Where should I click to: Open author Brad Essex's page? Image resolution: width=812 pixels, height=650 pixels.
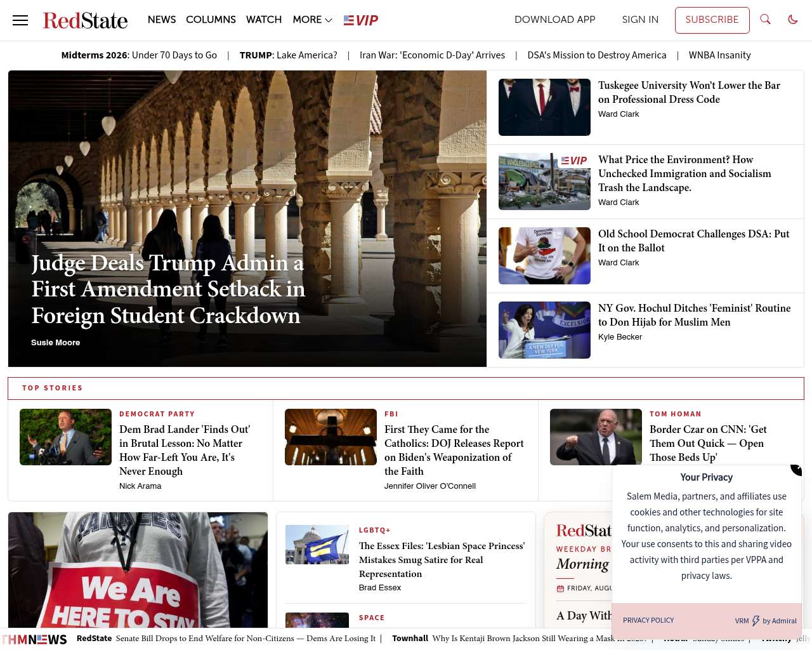pyautogui.click(x=380, y=588)
